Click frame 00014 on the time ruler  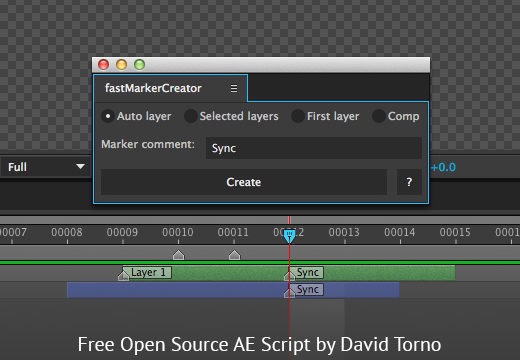pyautogui.click(x=399, y=232)
